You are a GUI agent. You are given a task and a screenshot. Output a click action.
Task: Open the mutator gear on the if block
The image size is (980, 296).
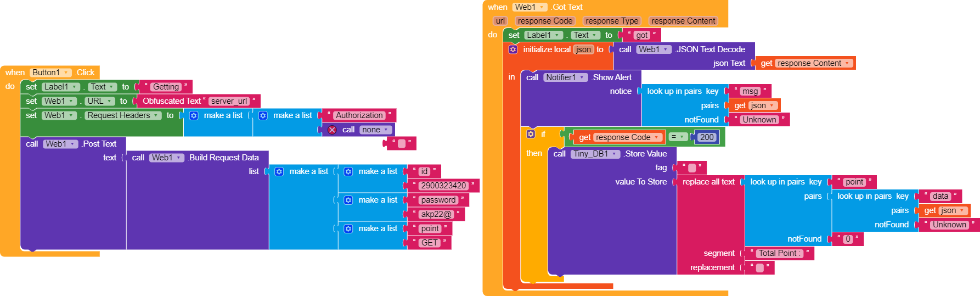(x=531, y=134)
